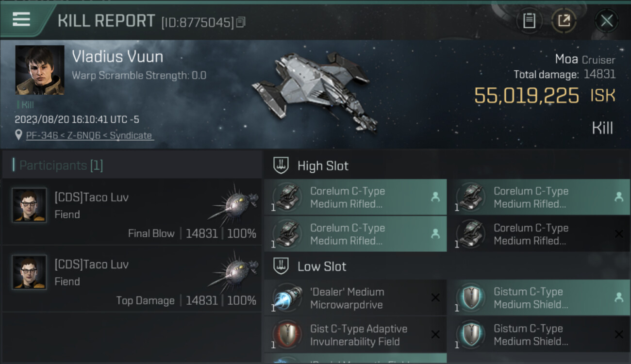Click the share kill report icon
This screenshot has width=631, height=364.
pos(564,20)
